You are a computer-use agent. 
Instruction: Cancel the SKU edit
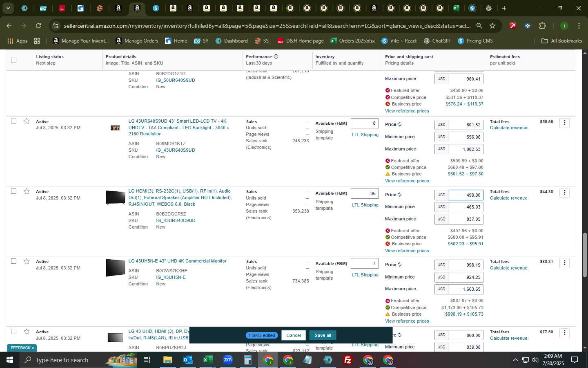tap(294, 335)
